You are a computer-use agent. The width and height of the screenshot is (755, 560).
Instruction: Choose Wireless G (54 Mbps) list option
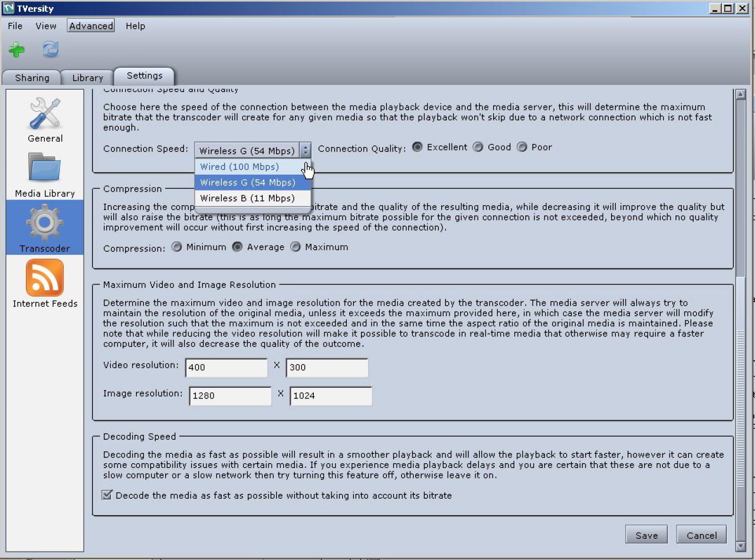[x=252, y=182]
